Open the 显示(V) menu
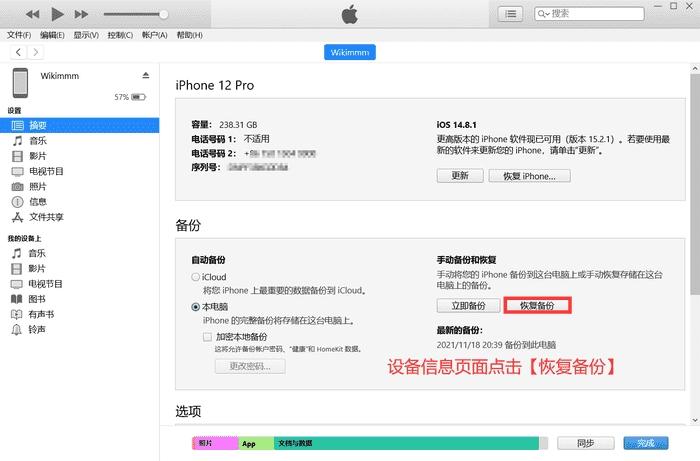Viewport: 700px width, 461px height. [x=86, y=35]
